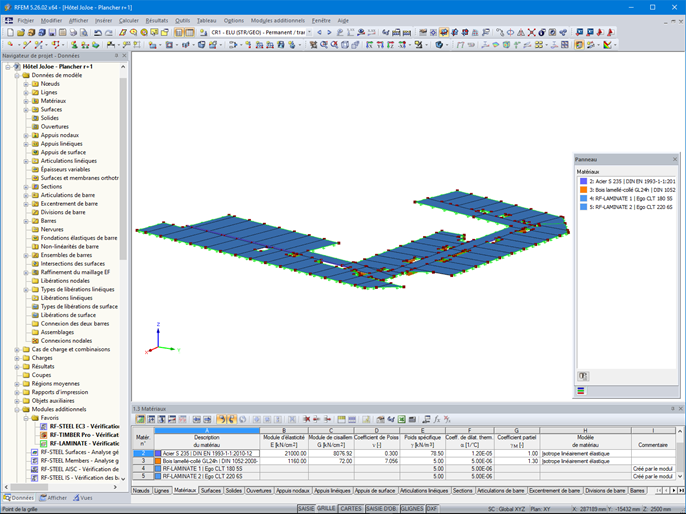686x514 pixels.
Task: Expand the Surfaces tree node
Action: point(26,109)
